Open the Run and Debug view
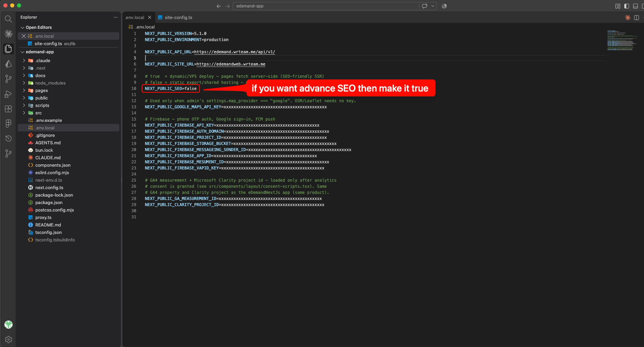The width and height of the screenshot is (644, 347). pyautogui.click(x=8, y=94)
